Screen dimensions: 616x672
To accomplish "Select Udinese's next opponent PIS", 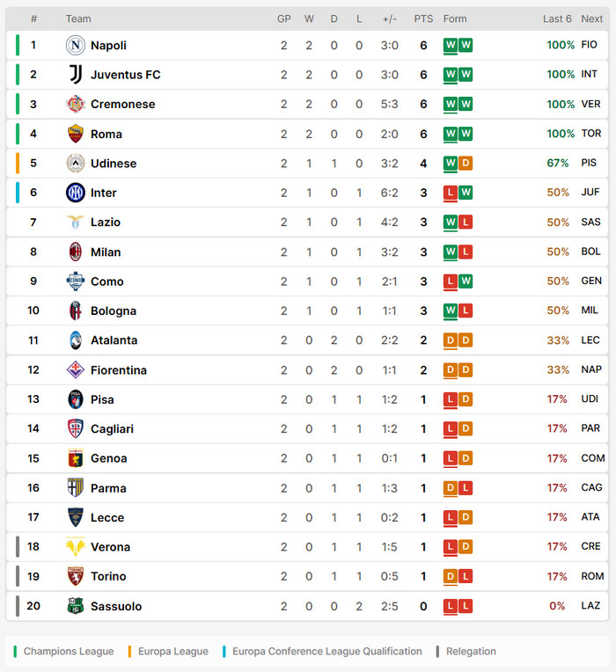I will [589, 163].
